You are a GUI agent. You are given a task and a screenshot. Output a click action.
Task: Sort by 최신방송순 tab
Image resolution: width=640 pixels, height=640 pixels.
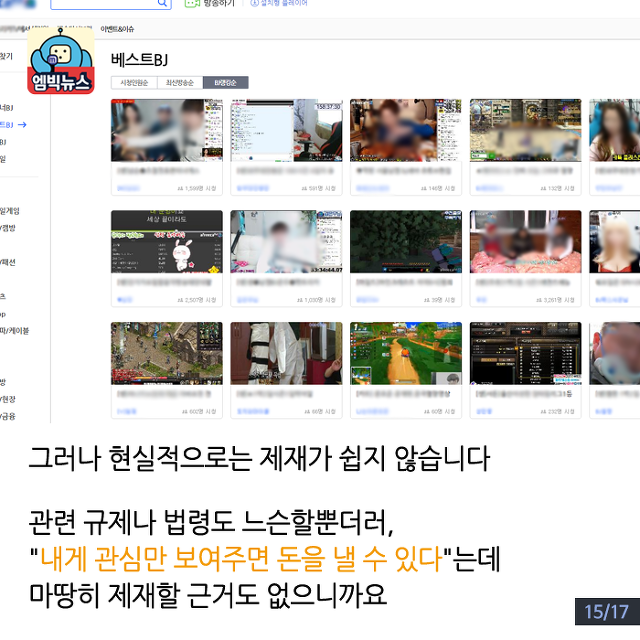tap(180, 83)
